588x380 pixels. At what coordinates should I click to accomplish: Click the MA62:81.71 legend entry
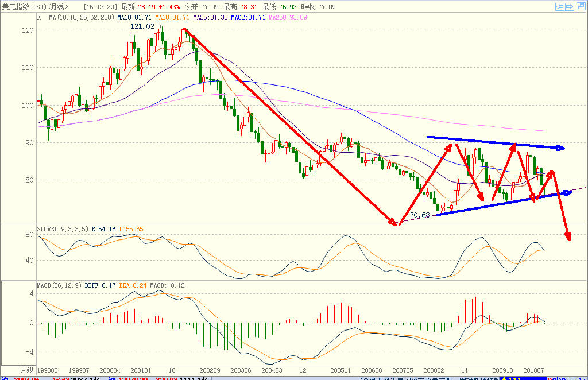point(248,17)
